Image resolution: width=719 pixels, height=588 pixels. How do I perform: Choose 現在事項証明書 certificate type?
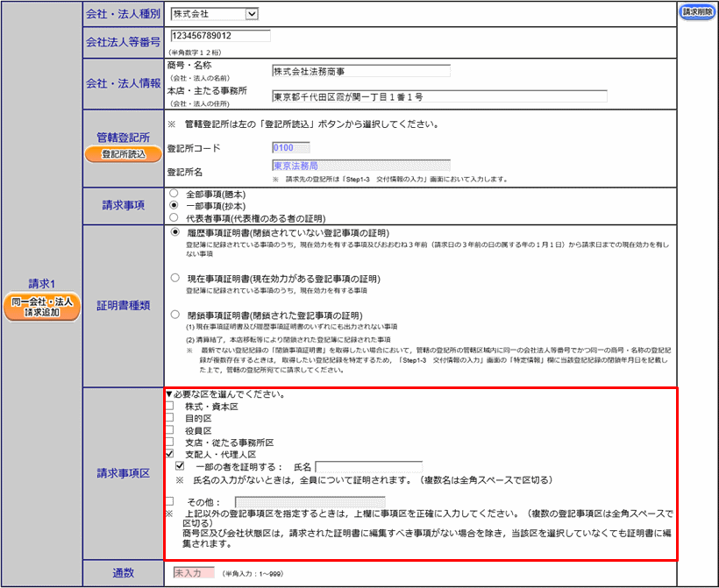coord(174,277)
